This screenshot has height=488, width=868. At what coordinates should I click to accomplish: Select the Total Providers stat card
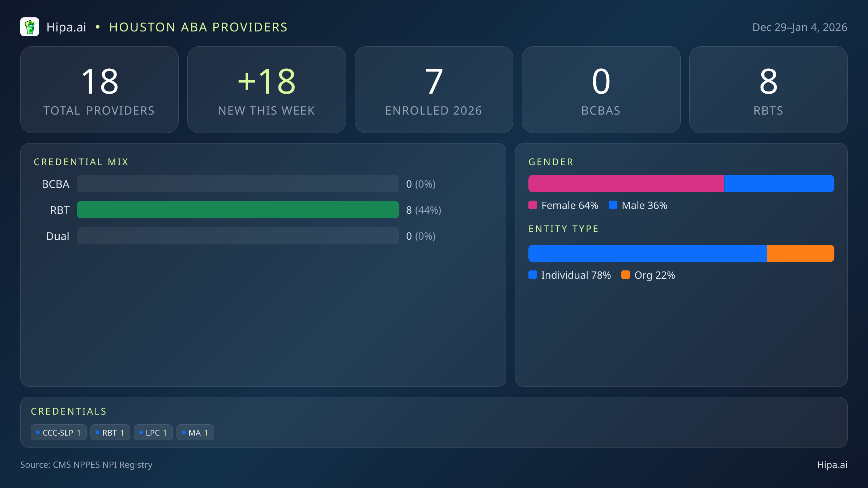click(x=99, y=89)
